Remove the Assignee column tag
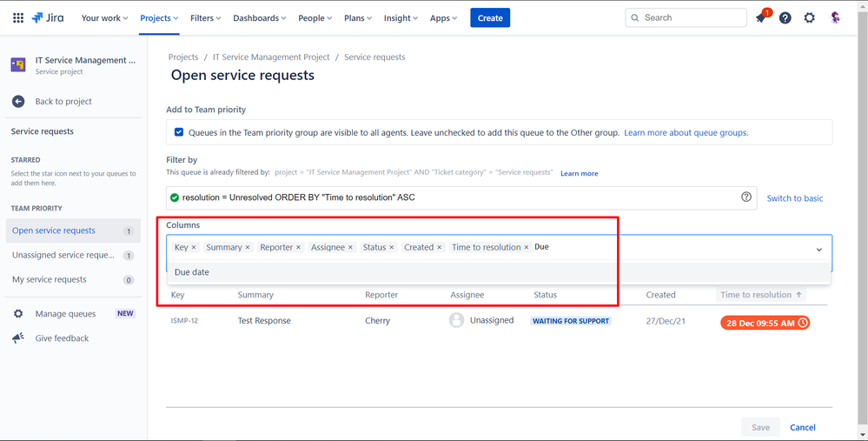 [350, 248]
